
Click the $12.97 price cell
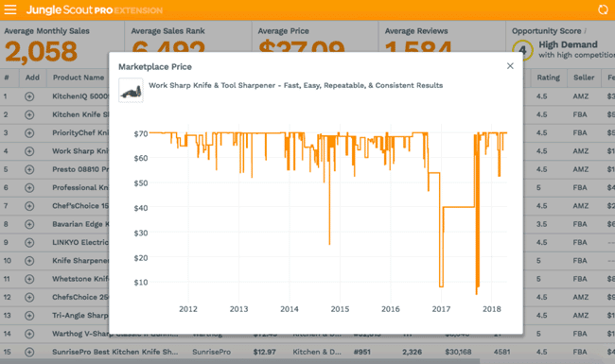pyautogui.click(x=264, y=352)
